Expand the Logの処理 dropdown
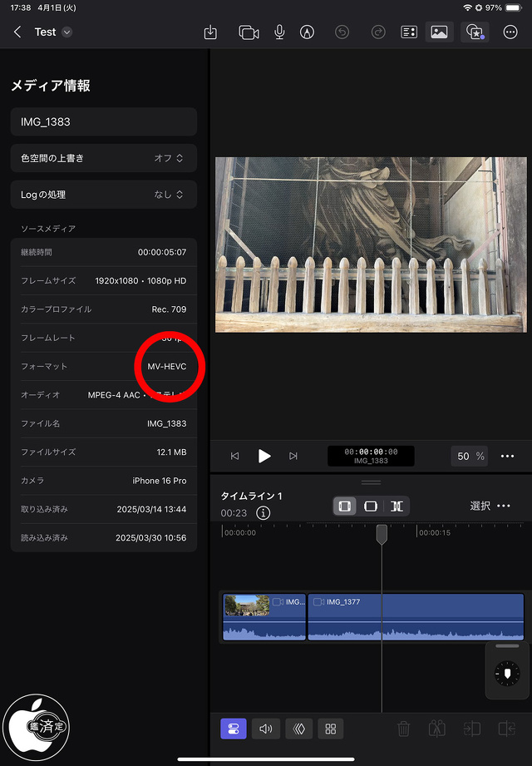 (104, 195)
